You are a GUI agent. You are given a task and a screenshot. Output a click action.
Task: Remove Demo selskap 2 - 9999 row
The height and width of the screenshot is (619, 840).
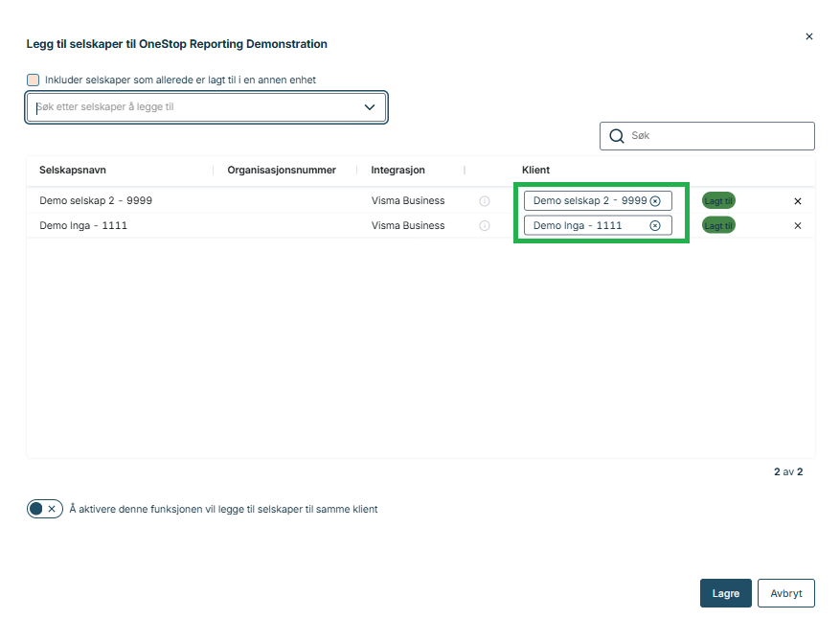pyautogui.click(x=797, y=201)
